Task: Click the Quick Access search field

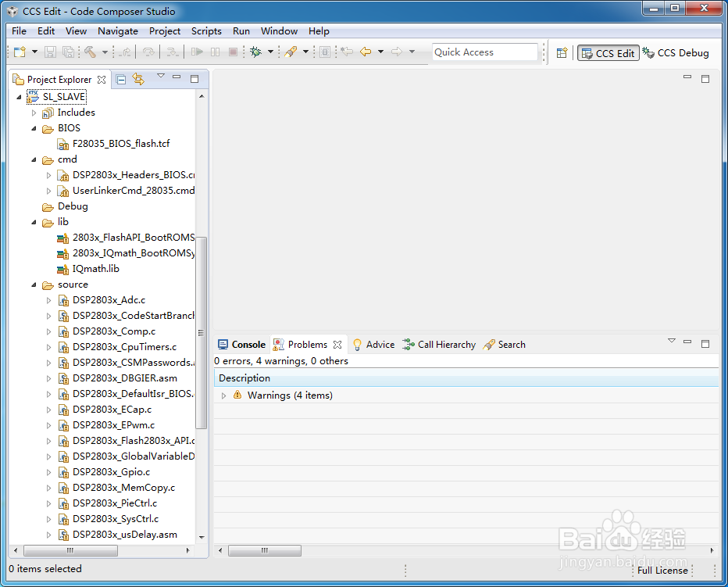Action: click(x=484, y=52)
